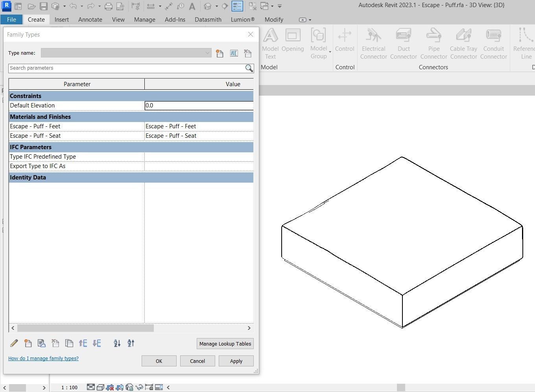535x392 pixels.
Task: Open Switch Windows dropdown arrow
Action: pyautogui.click(x=272, y=6)
